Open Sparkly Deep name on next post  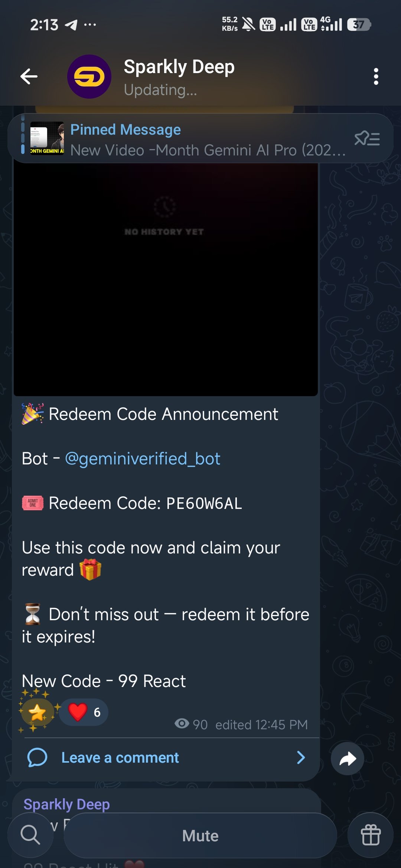pyautogui.click(x=67, y=804)
